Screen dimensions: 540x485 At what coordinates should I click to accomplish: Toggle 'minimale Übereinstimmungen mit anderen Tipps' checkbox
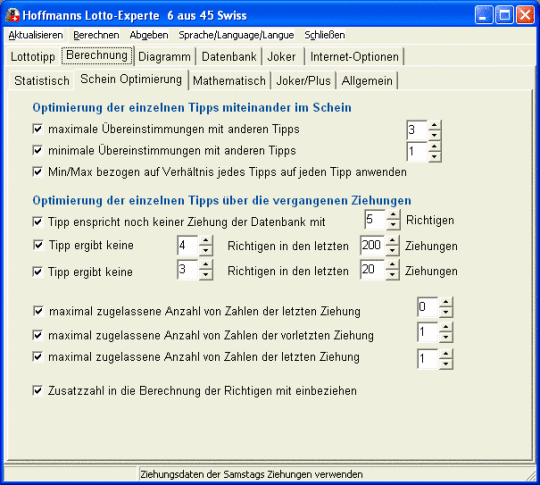pos(37,151)
